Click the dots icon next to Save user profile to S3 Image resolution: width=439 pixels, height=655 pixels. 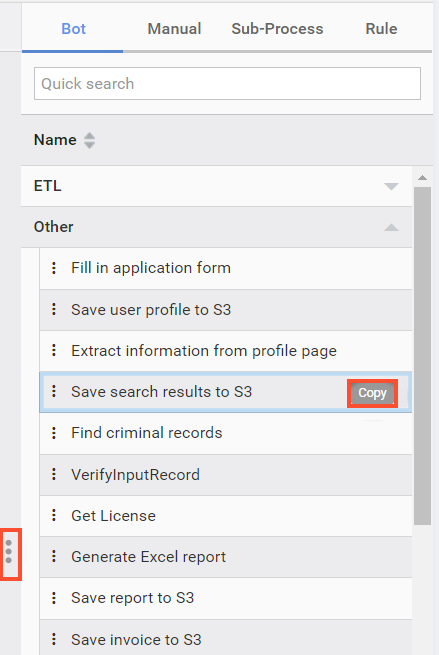pyautogui.click(x=54, y=309)
